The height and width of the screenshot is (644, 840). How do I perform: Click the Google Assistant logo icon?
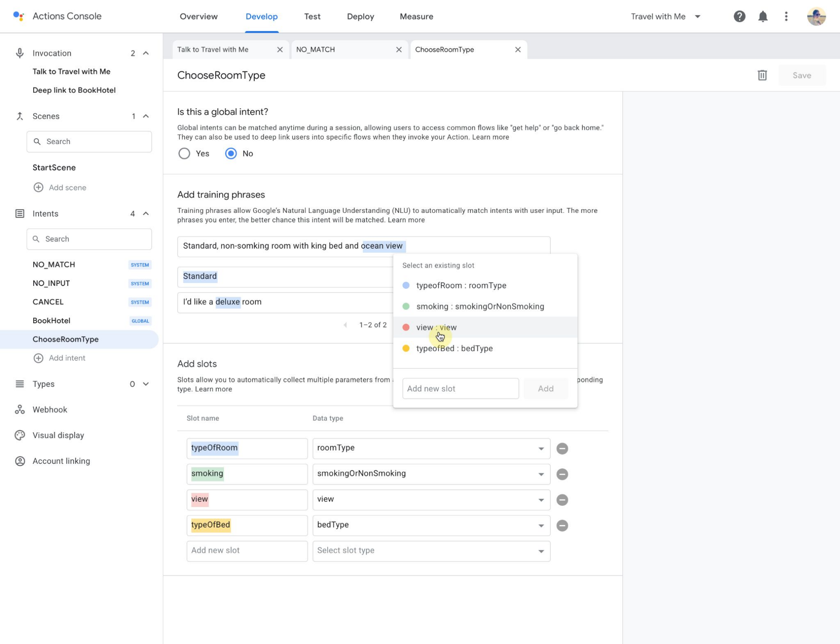(x=18, y=16)
